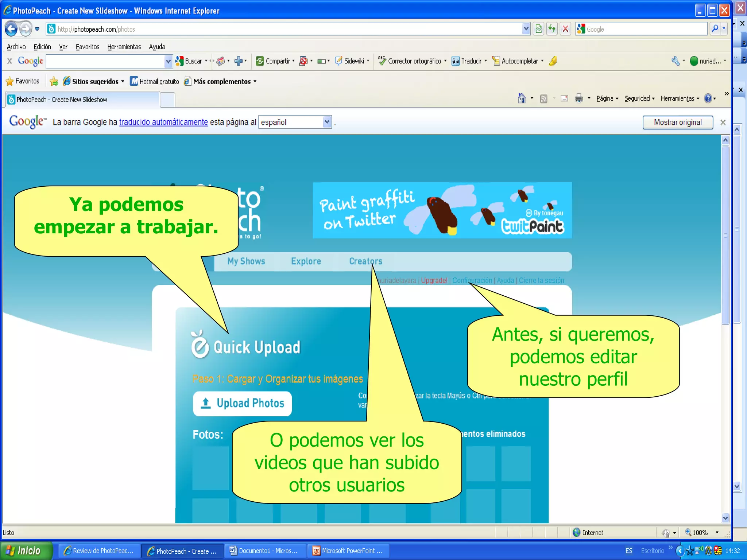Select the PhotoPeach - Create New Slideshow tab
The height and width of the screenshot is (560, 747).
point(82,100)
